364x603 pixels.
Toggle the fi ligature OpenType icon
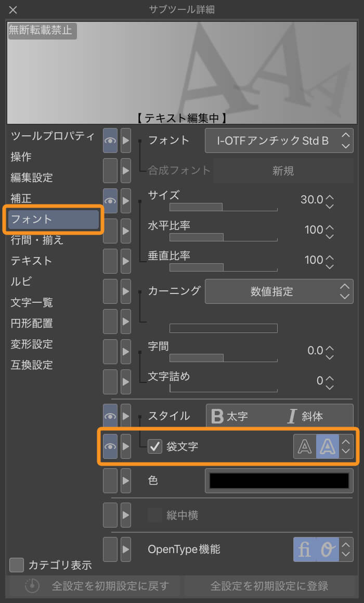click(304, 549)
